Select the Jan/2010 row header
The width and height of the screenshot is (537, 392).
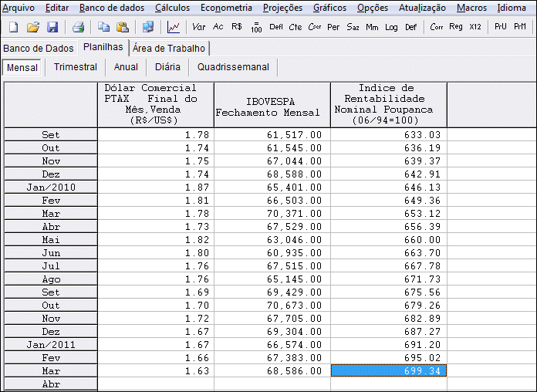(51, 187)
